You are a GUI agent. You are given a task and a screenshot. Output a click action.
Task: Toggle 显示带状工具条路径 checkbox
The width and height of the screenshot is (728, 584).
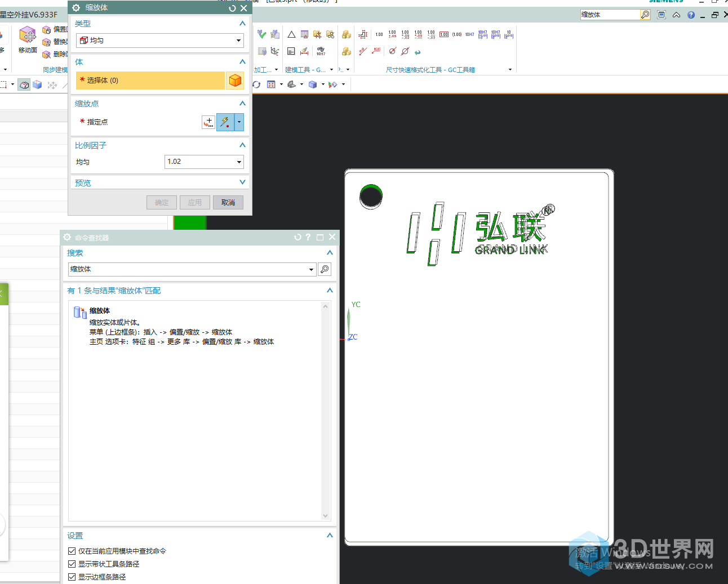(72, 564)
